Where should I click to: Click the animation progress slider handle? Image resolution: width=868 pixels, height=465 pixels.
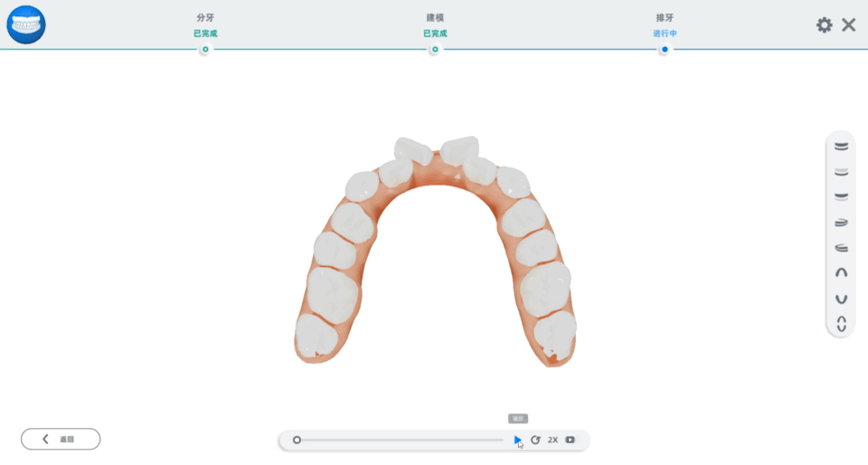[297, 440]
